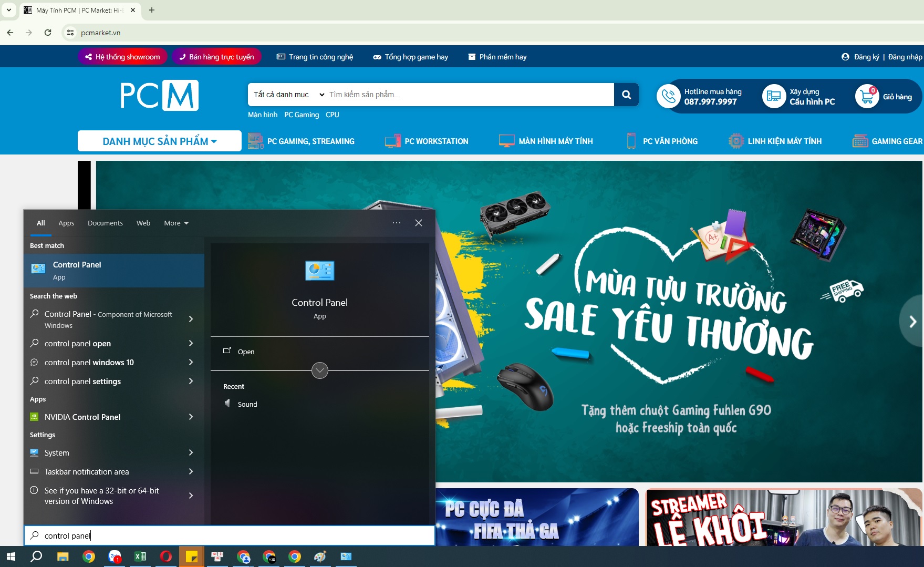Close the Windows search panel
Screen dimensions: 924x567
coord(419,223)
